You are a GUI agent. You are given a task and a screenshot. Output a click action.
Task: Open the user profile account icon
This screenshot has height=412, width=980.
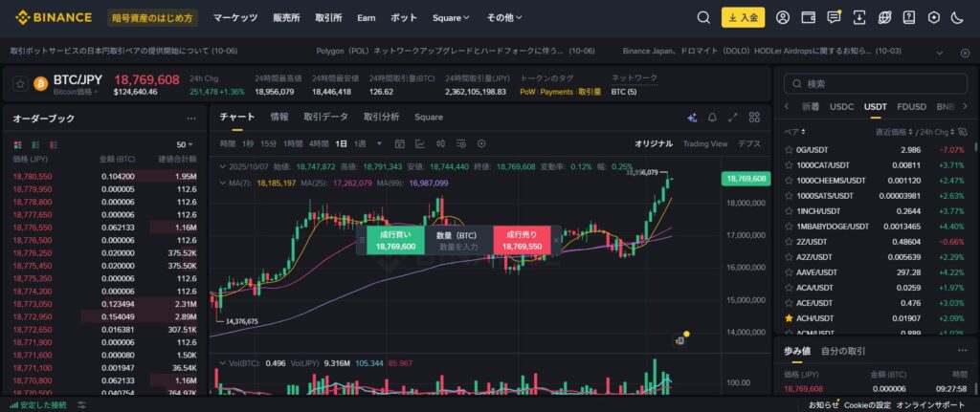(783, 17)
